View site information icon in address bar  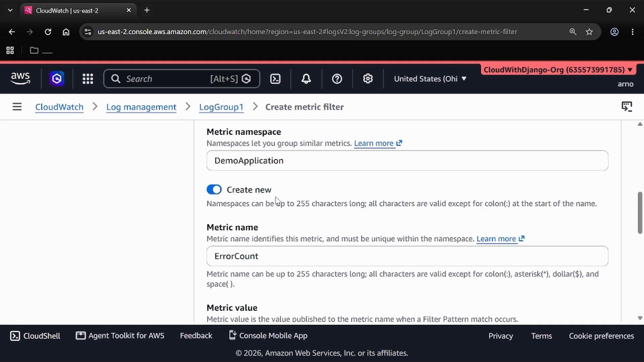[88, 32]
